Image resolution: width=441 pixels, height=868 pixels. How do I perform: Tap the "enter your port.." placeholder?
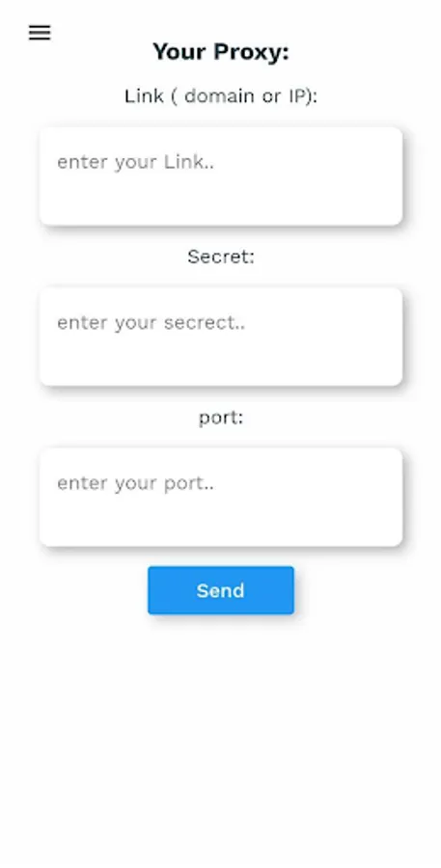pos(136,483)
